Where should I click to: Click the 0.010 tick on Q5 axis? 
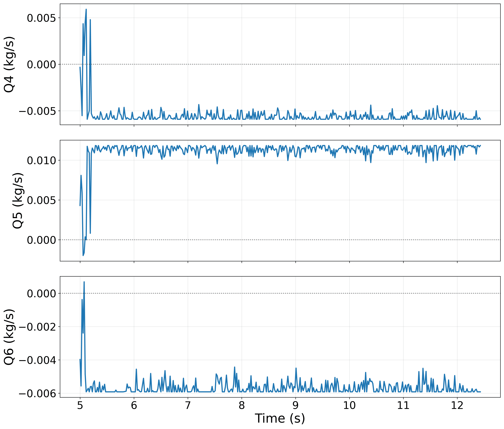click(41, 161)
